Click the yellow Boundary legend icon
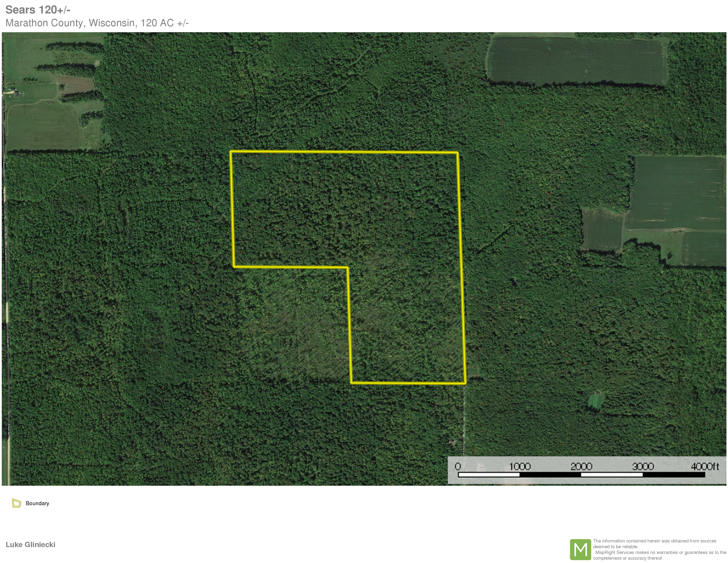The height and width of the screenshot is (563, 728). click(x=16, y=503)
